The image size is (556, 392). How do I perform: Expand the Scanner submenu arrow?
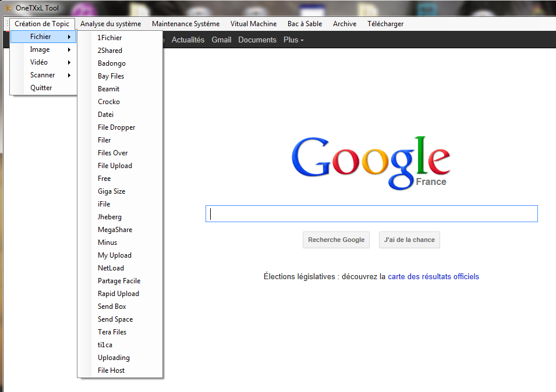(x=69, y=75)
